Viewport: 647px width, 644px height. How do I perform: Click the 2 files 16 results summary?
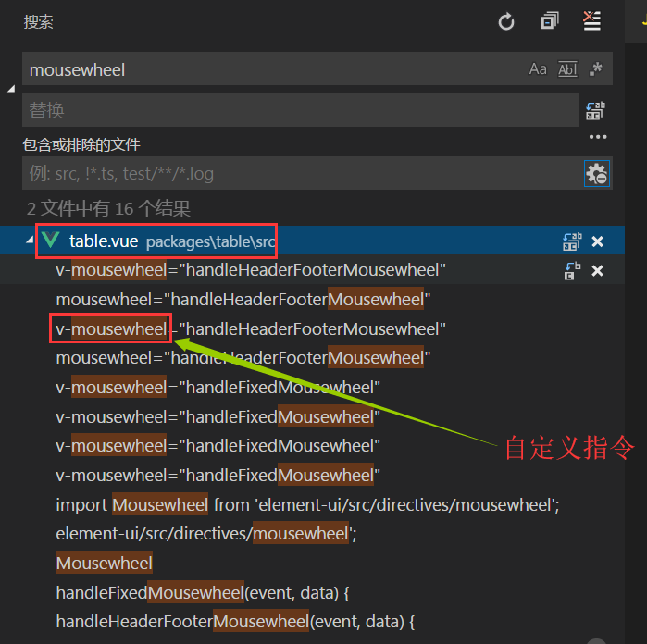pyautogui.click(x=108, y=208)
